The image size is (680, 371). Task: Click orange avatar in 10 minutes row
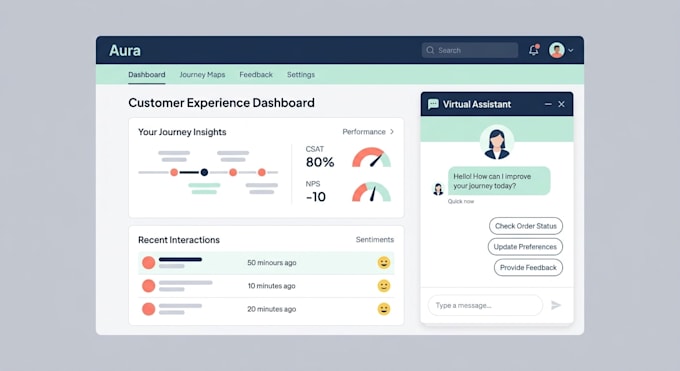148,286
